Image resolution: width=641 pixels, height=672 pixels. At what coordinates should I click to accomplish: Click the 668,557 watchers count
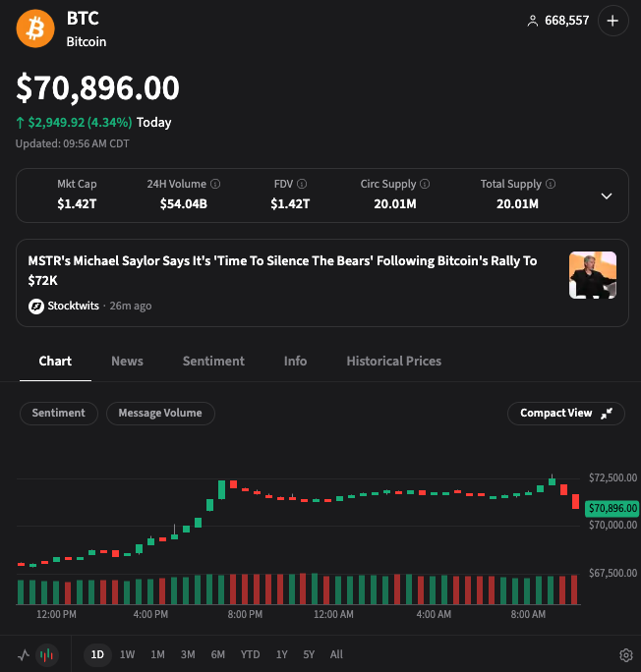[x=567, y=21]
